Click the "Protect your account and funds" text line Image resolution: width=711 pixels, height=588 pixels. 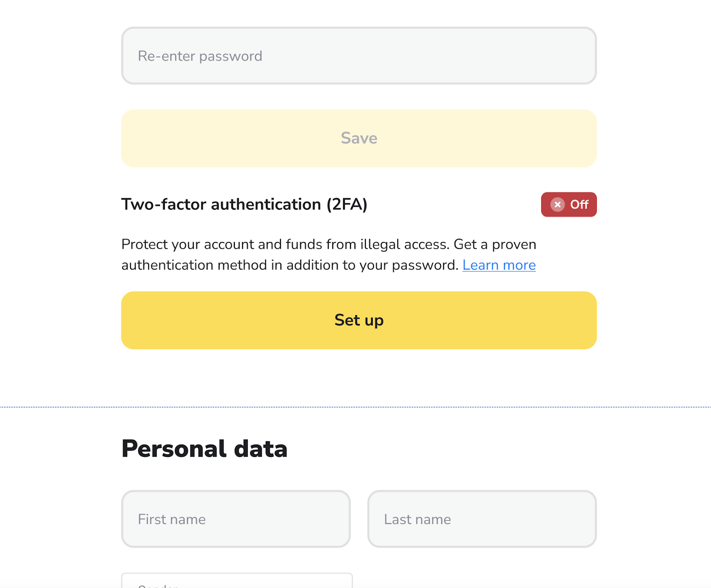328,244
